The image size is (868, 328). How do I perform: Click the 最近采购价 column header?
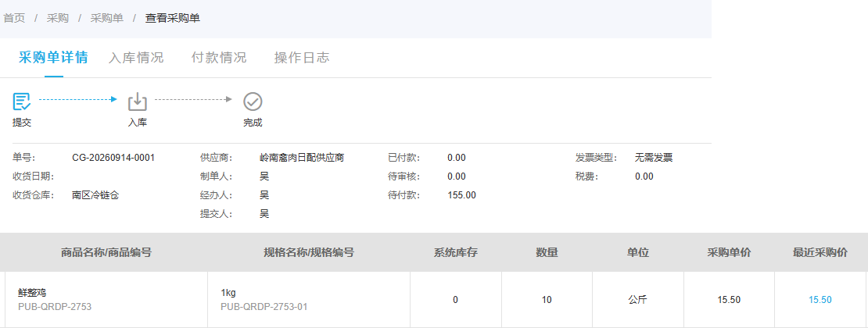pos(820,253)
